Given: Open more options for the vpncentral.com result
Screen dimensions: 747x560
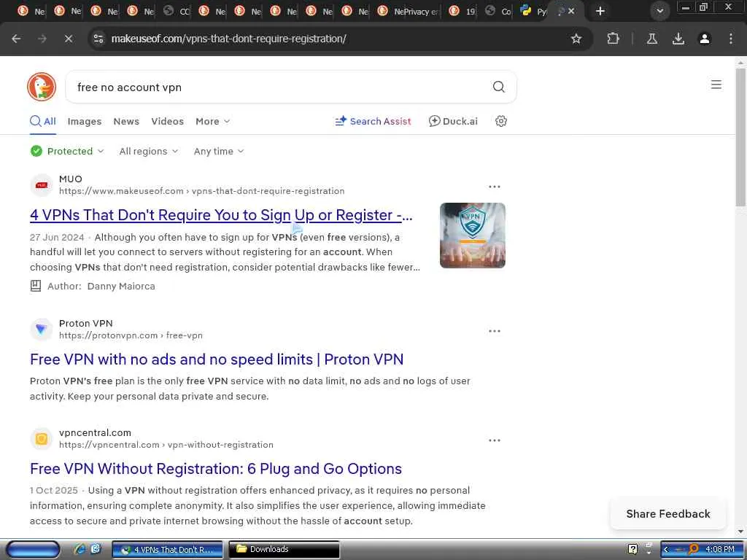Looking at the screenshot, I should 495,440.
